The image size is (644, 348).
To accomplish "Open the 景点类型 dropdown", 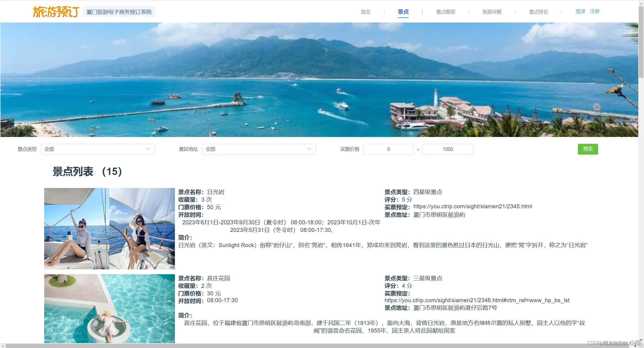I will 97,149.
